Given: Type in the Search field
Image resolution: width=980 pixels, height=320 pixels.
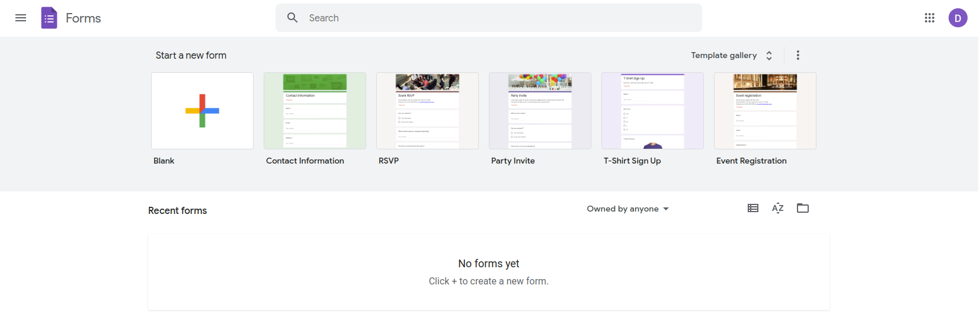Looking at the screenshot, I should 498,18.
